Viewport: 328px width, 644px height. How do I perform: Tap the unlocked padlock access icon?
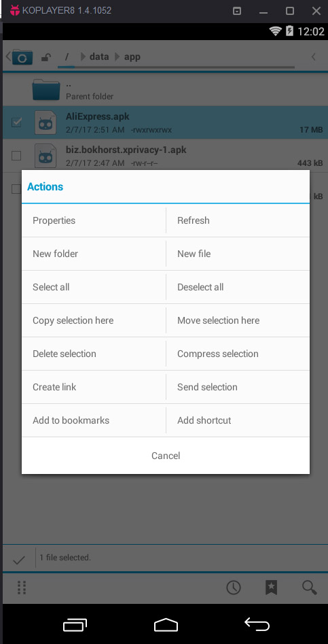(46, 57)
